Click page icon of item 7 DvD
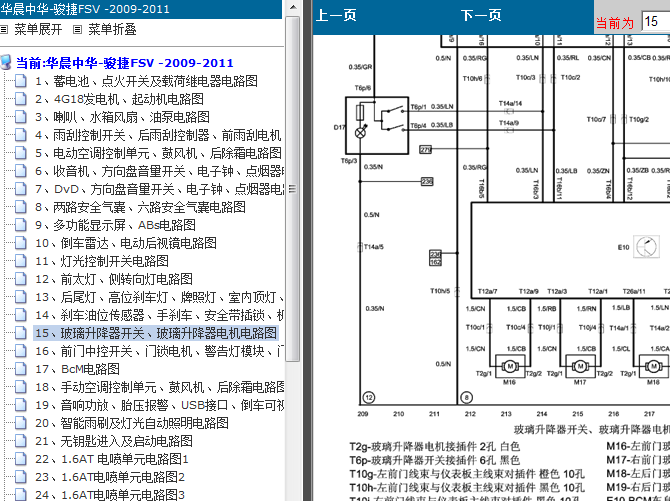This screenshot has width=670, height=501. tap(21, 189)
